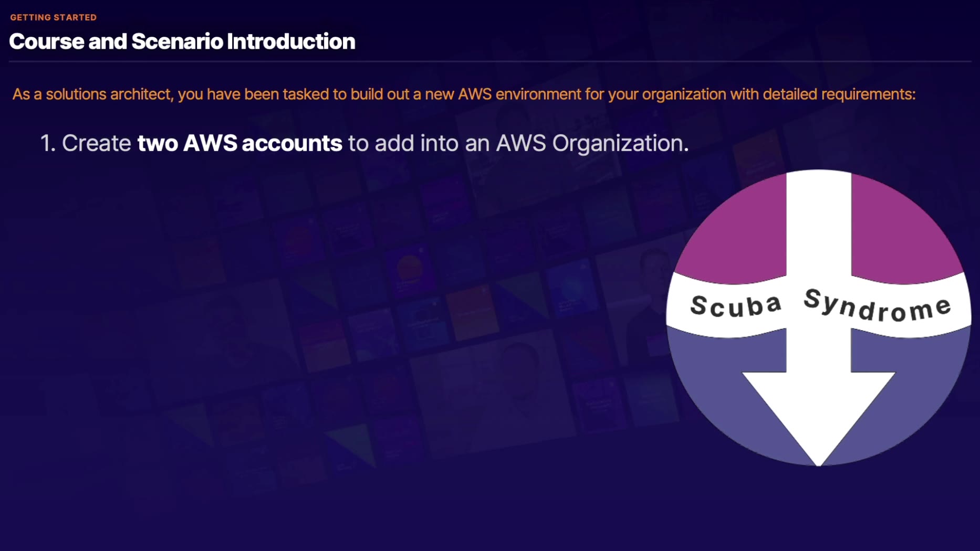The width and height of the screenshot is (980, 551).
Task: Click the Course and Scenario Introduction heading
Action: (182, 41)
